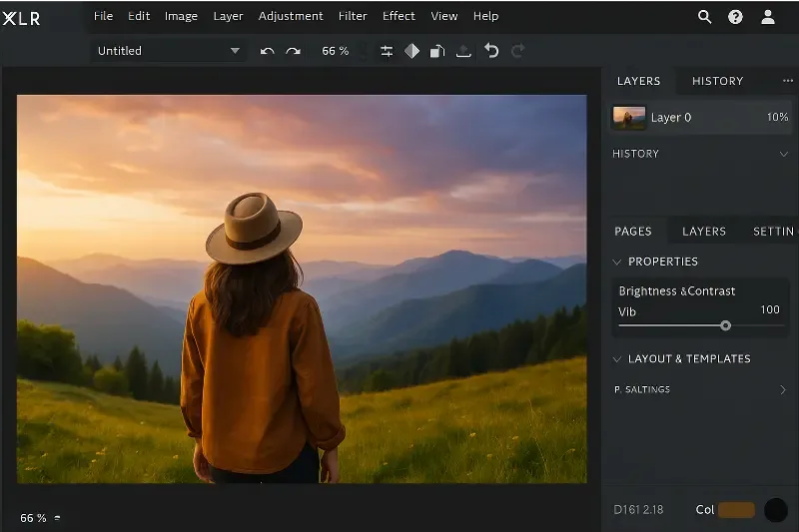The image size is (799, 532).
Task: Click the 66 % zoom value in toolbar
Action: pyautogui.click(x=336, y=51)
